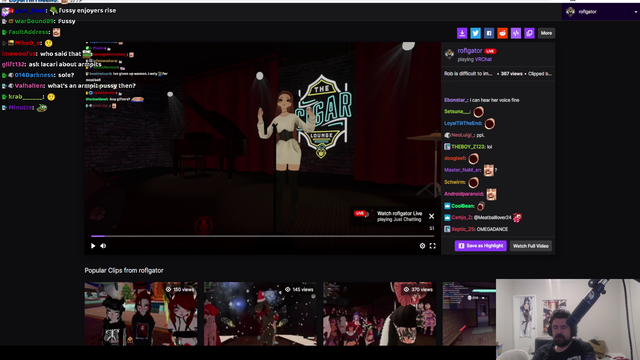Click CoolBean username in clip chat
The width and height of the screenshot is (640, 360).
pos(463,206)
